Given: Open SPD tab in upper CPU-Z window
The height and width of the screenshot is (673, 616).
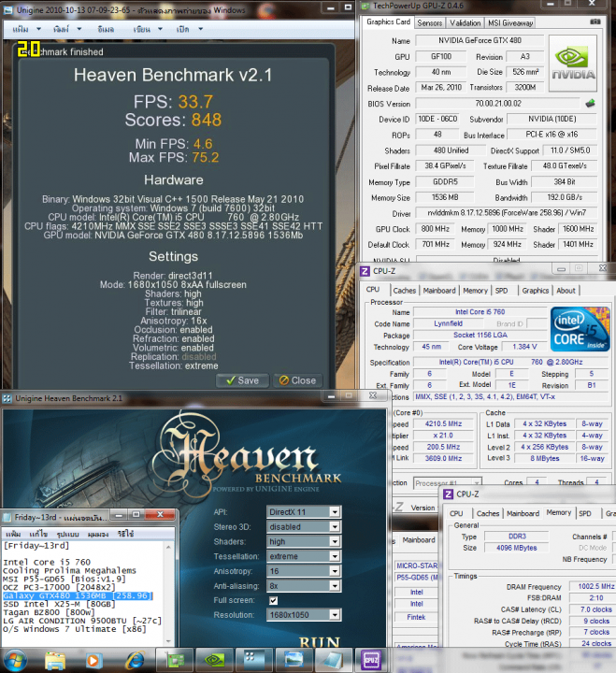Looking at the screenshot, I should (501, 291).
